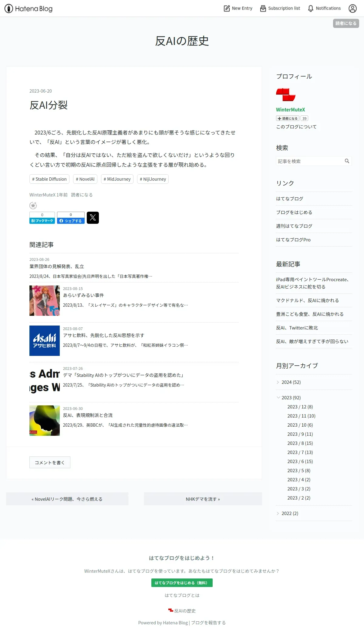Image resolution: width=364 pixels, height=638 pixels.
Task: Open archive 2023 / 8 (15)
Action: [300, 443]
